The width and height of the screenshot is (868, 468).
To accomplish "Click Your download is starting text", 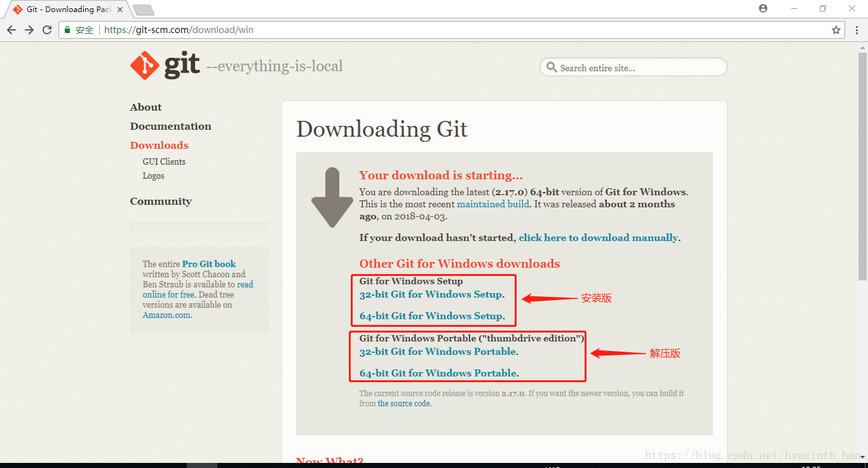I will 441,175.
